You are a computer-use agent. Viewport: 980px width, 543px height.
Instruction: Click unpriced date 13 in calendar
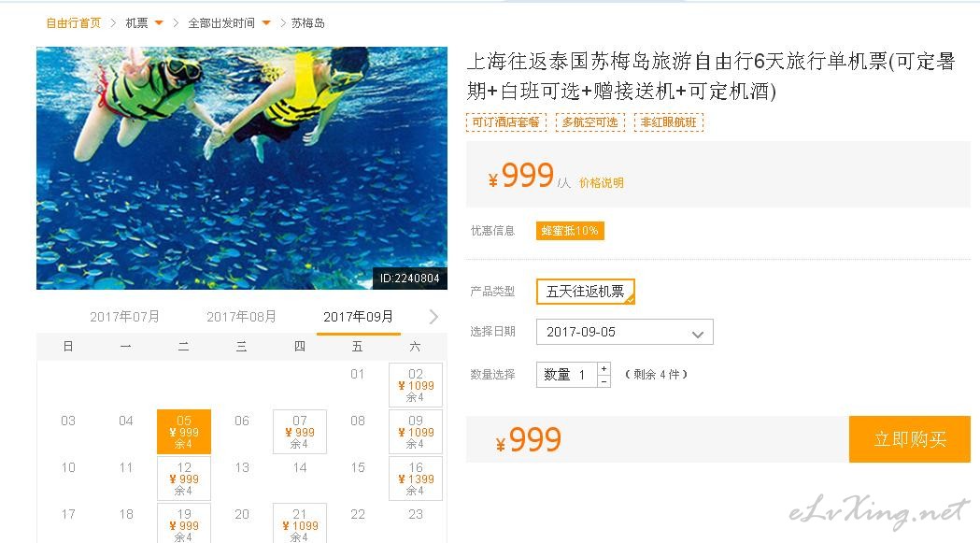[242, 468]
